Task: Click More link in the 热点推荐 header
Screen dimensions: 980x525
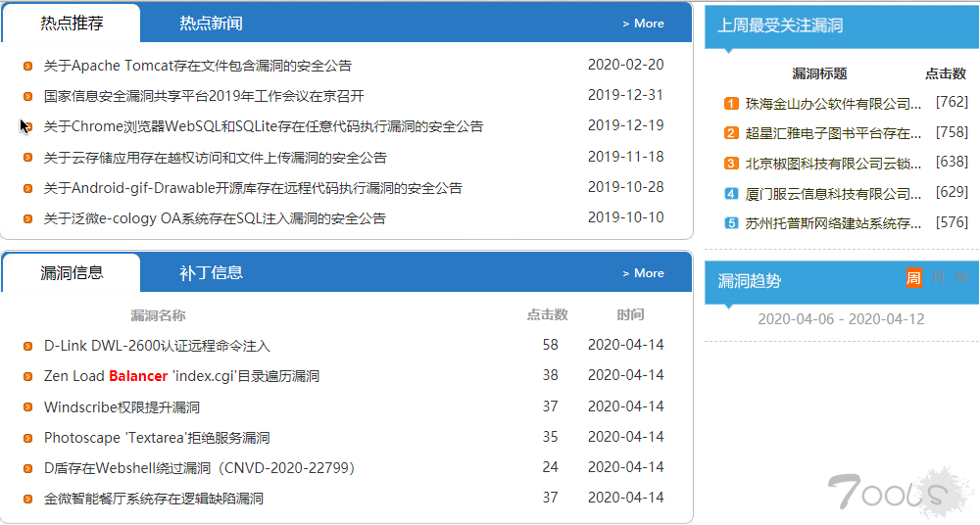Action: click(643, 24)
